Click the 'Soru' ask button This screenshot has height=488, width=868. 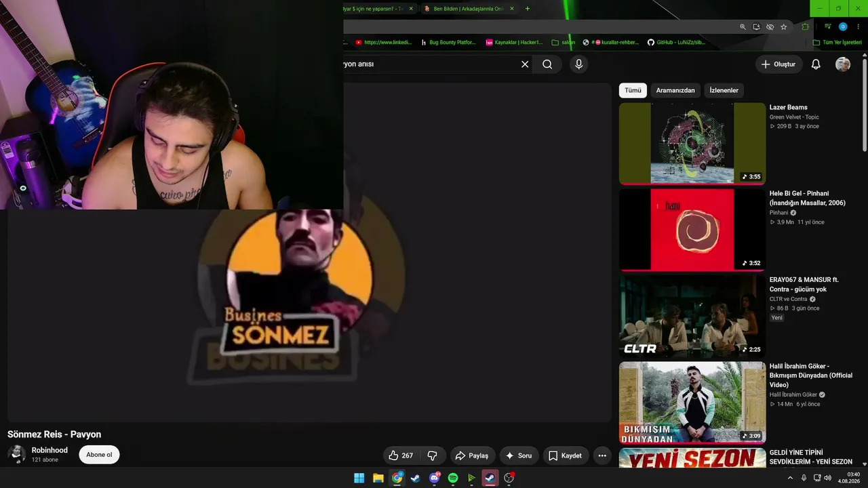click(519, 455)
